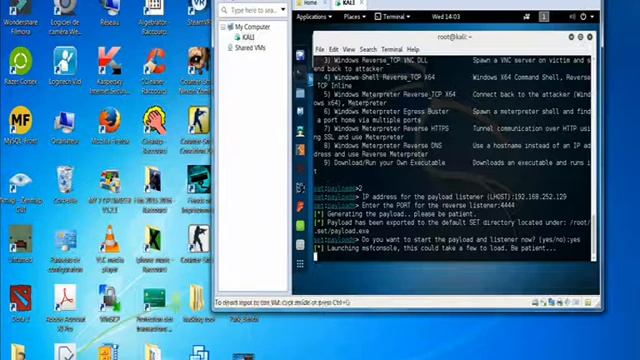Image resolution: width=640 pixels, height=360 pixels.
Task: Click the '9) Download/Run your Own Executable' line
Action: pos(384,162)
